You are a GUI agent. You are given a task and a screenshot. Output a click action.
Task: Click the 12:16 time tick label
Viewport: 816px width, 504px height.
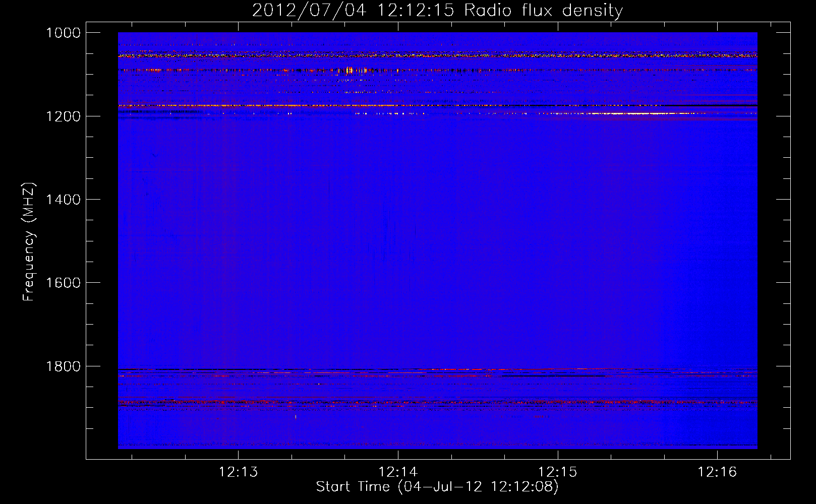click(x=717, y=472)
